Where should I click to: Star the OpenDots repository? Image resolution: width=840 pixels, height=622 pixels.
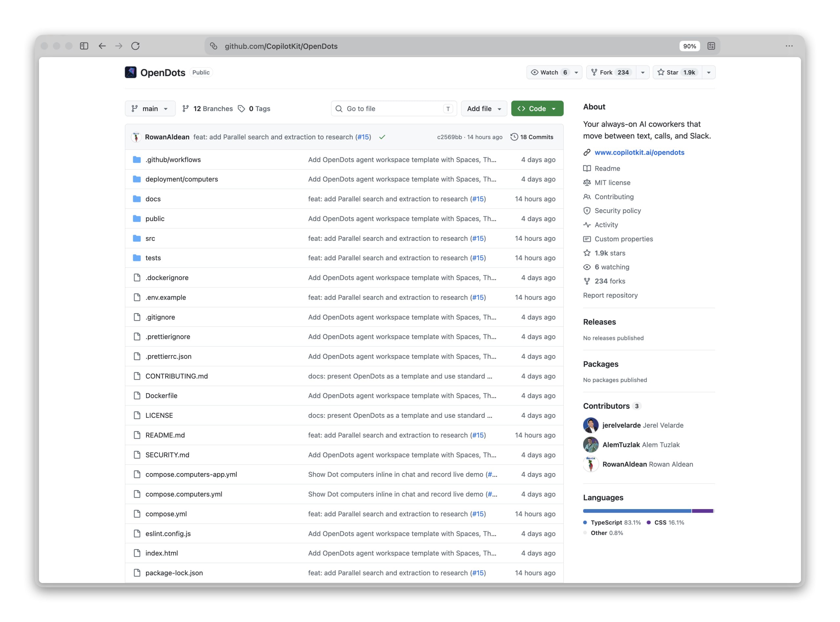pyautogui.click(x=677, y=72)
